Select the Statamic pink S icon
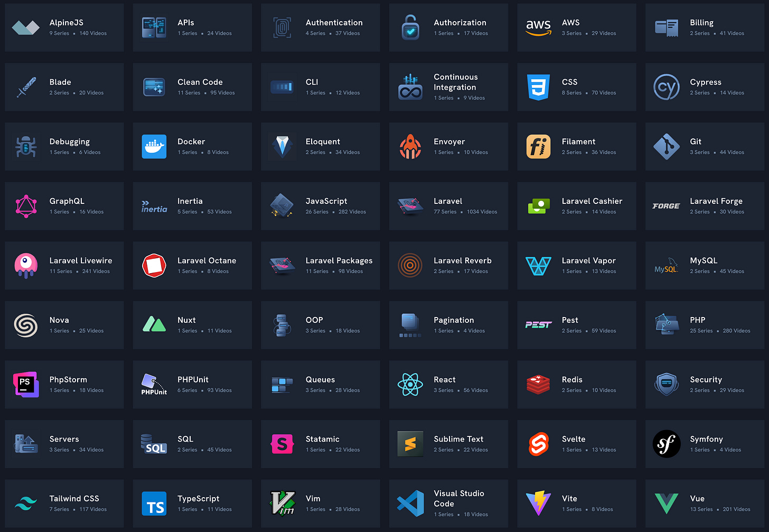The height and width of the screenshot is (532, 769). 282,444
